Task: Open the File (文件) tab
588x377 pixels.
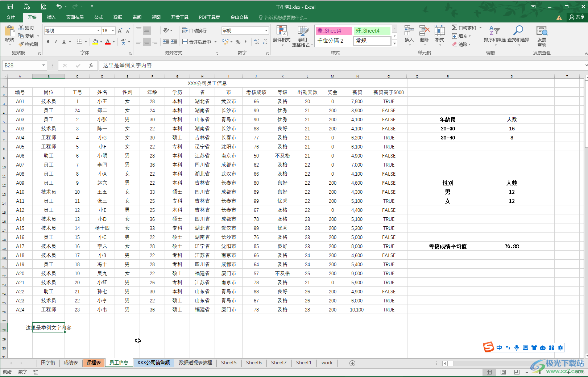Action: point(11,17)
